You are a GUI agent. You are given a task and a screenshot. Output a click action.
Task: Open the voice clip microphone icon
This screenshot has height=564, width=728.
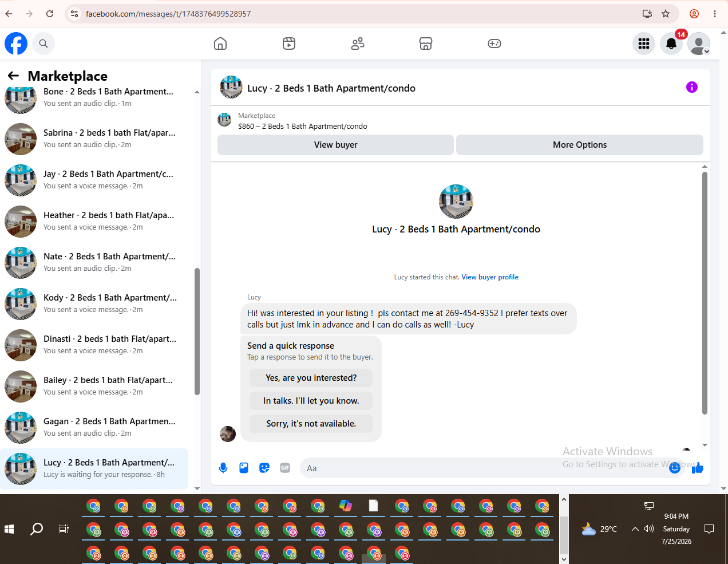223,468
